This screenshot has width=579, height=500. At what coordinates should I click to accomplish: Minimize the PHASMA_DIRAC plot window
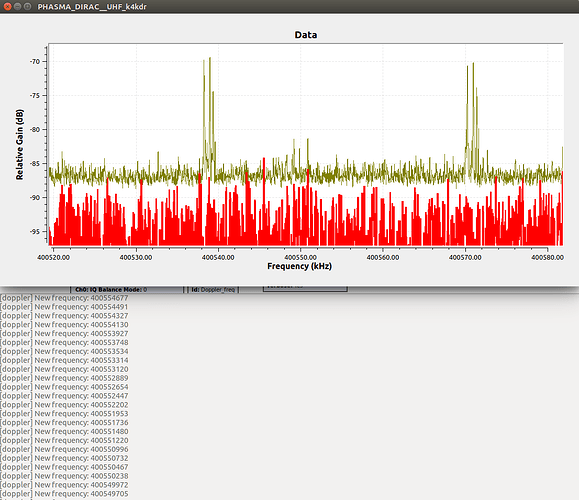[x=17, y=6]
